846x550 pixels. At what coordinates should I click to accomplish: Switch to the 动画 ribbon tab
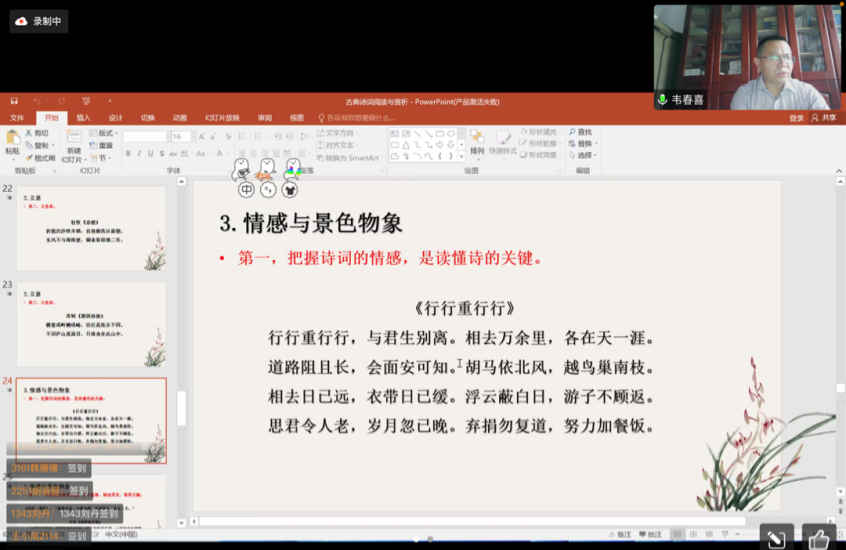click(x=180, y=118)
